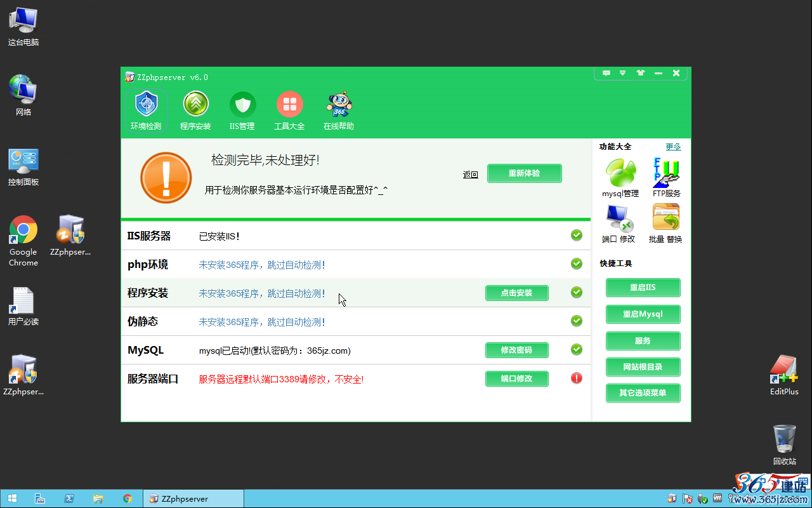Screen dimensions: 812x508
Task: Open File Explorer from the taskbar
Action: (x=98, y=498)
